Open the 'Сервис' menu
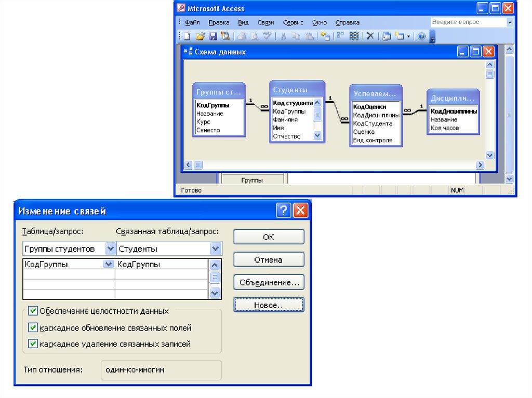The image size is (532, 398). pyautogui.click(x=293, y=23)
